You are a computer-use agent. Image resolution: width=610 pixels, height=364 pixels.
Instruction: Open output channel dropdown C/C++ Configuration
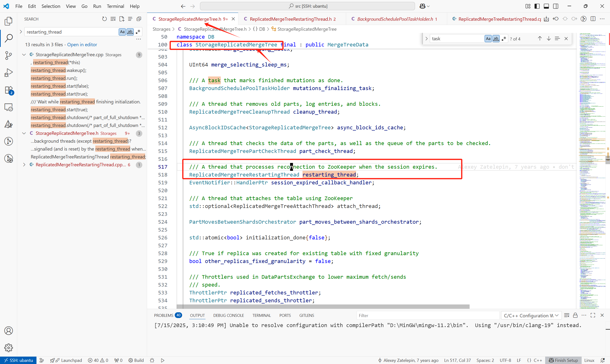[531, 315]
